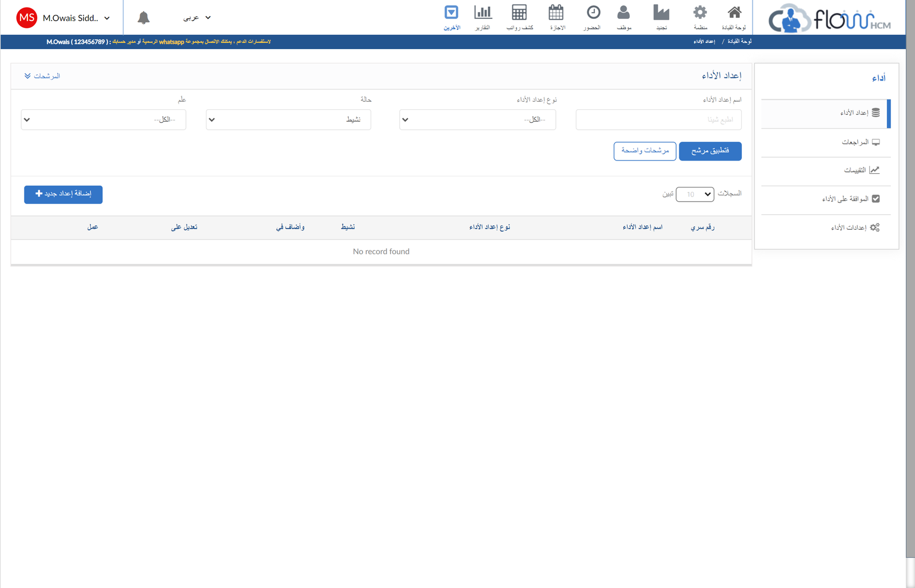This screenshot has width=915, height=588.
Task: Open the status dropdown showing نشيط
Action: (x=288, y=120)
